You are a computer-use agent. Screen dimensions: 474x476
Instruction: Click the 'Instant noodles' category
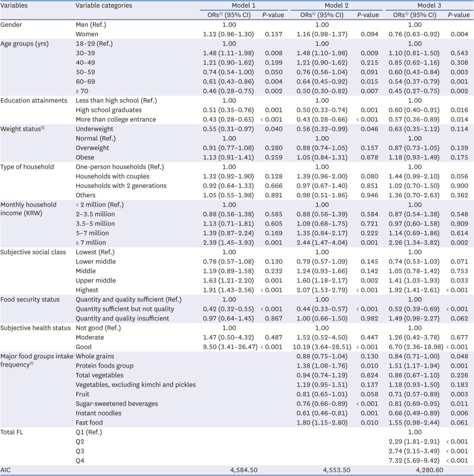[x=98, y=413]
